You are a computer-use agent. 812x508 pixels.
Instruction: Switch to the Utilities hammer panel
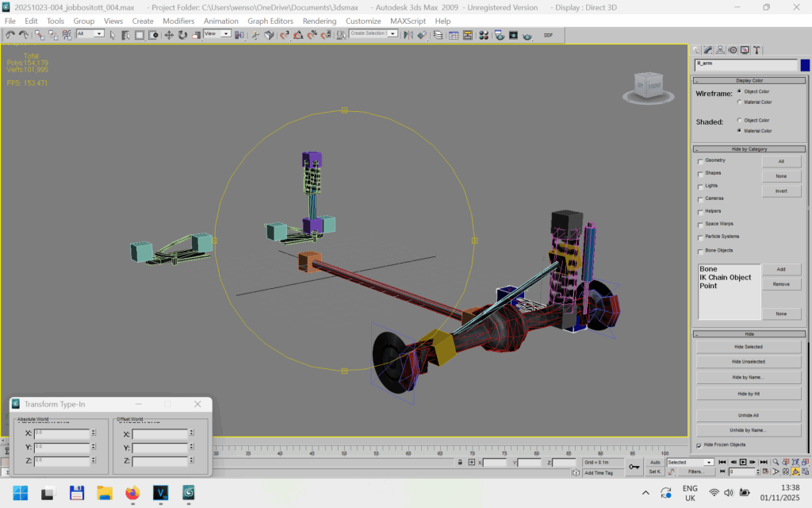(757, 50)
